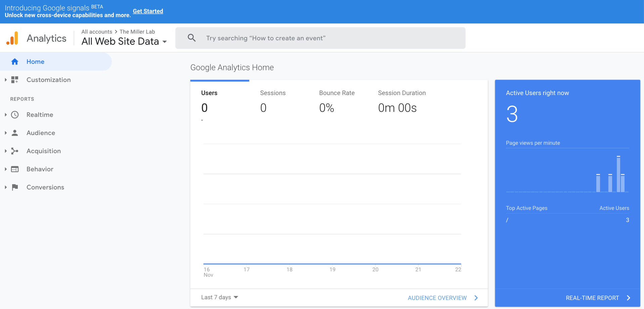Click the Audience person icon

[15, 133]
